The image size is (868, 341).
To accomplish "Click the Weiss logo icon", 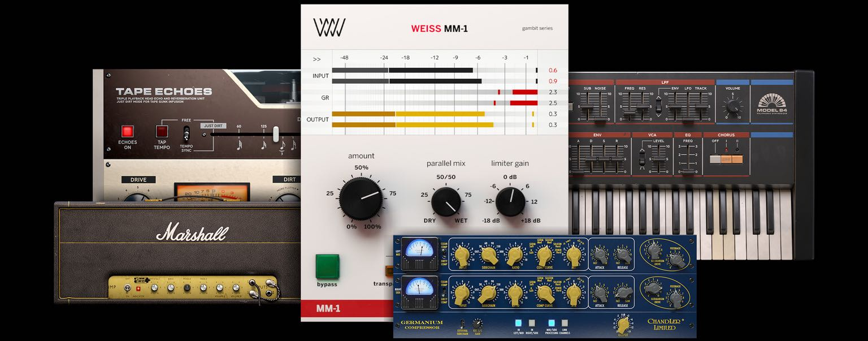I will 329,28.
